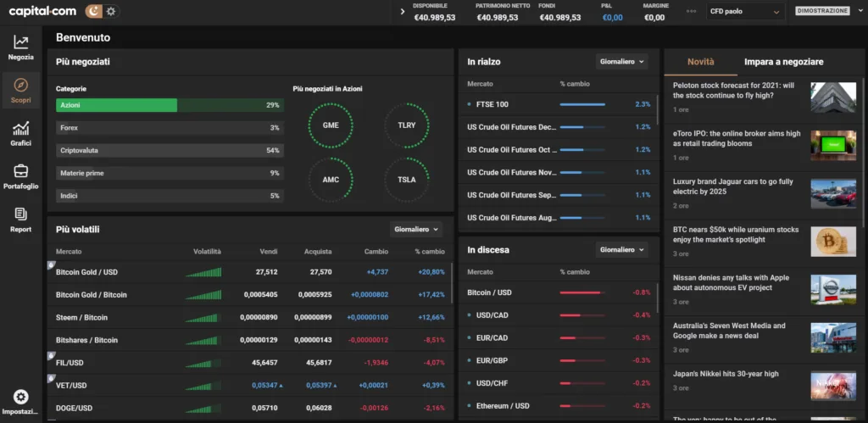868x423 pixels.
Task: Open US Crude Oil Futures Aug row
Action: [x=558, y=218]
